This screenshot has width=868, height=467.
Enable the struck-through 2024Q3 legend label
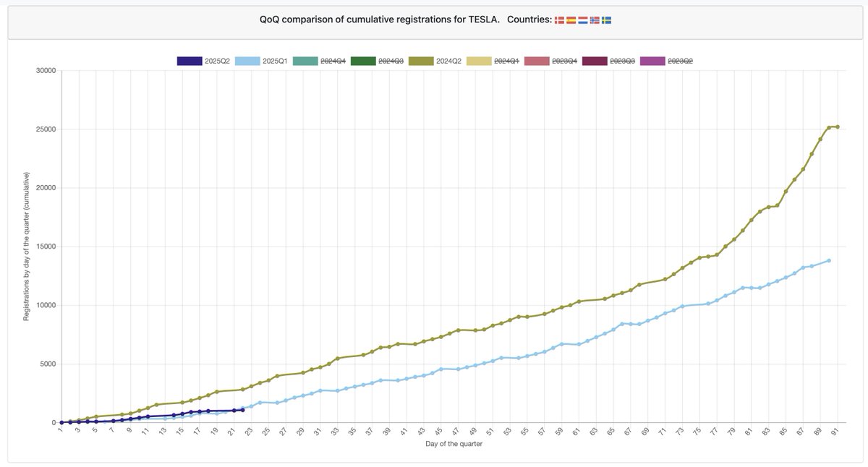390,61
